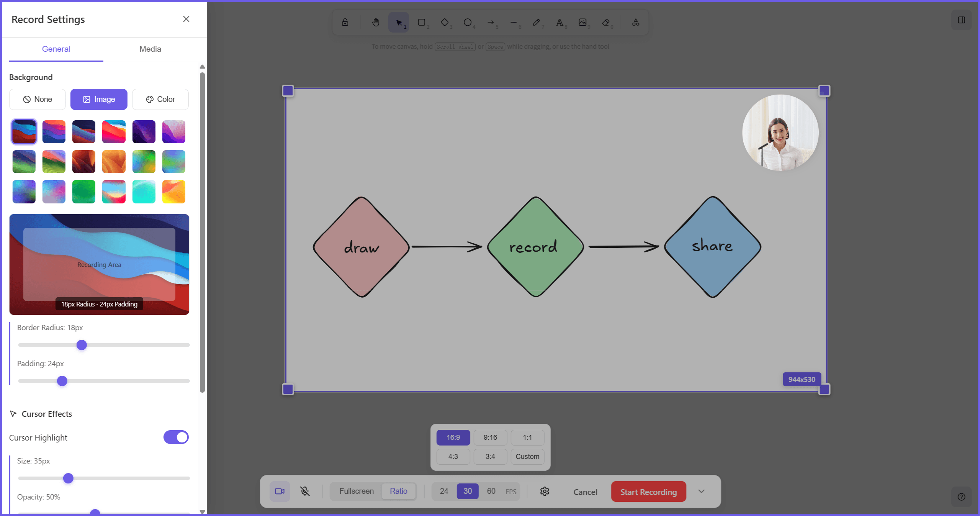Select the eraser tool

point(605,23)
